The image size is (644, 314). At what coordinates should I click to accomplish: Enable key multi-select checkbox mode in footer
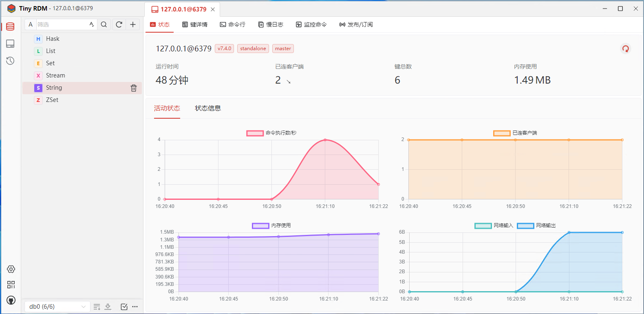click(124, 307)
